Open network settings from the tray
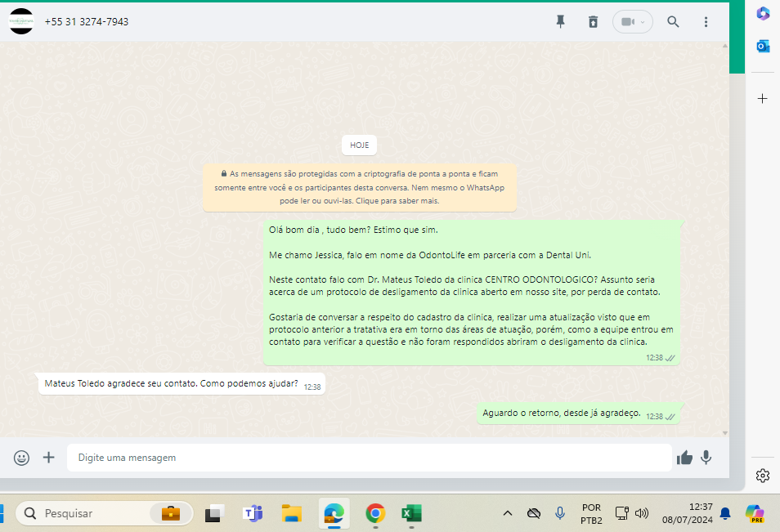 (622, 513)
